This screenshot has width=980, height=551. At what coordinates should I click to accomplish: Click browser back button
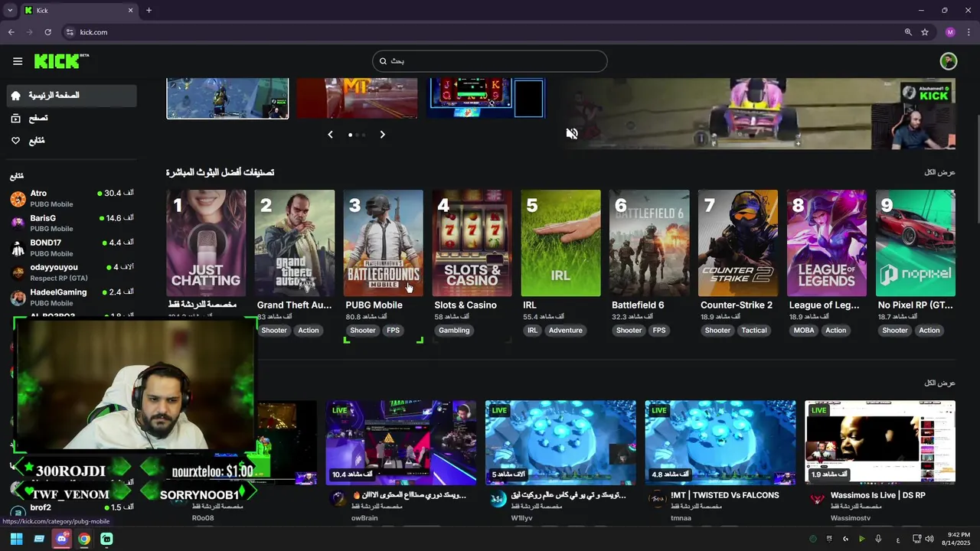click(11, 32)
